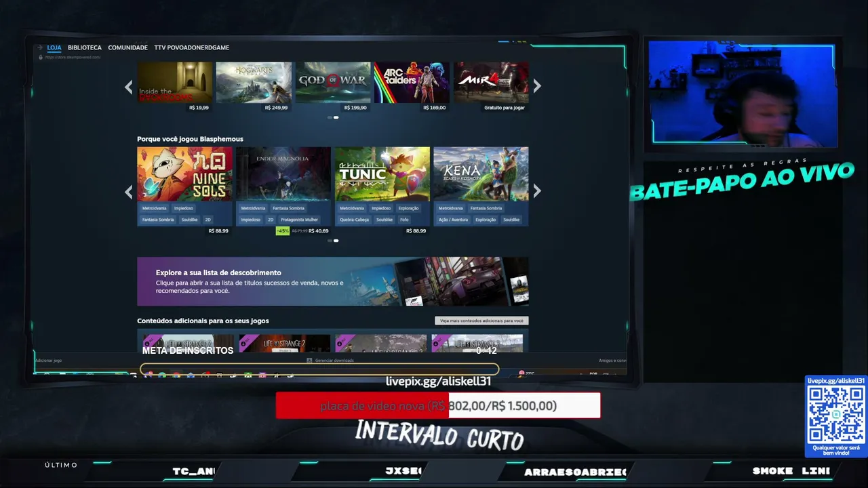
Task: Click the placa de vídeo nova donation bar
Action: 438,405
